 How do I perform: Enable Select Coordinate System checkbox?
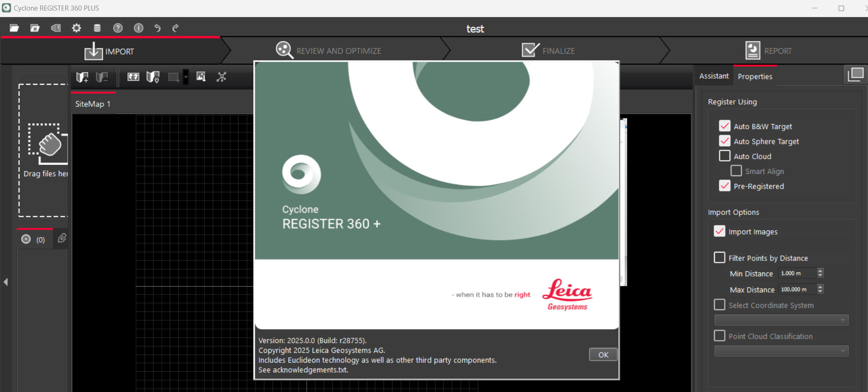[720, 305]
